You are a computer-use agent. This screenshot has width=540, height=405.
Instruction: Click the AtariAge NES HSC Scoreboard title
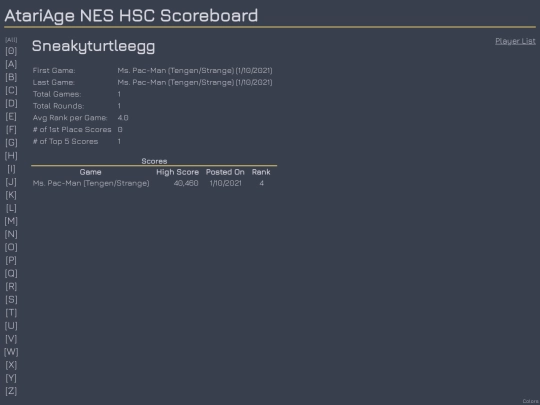click(x=131, y=16)
